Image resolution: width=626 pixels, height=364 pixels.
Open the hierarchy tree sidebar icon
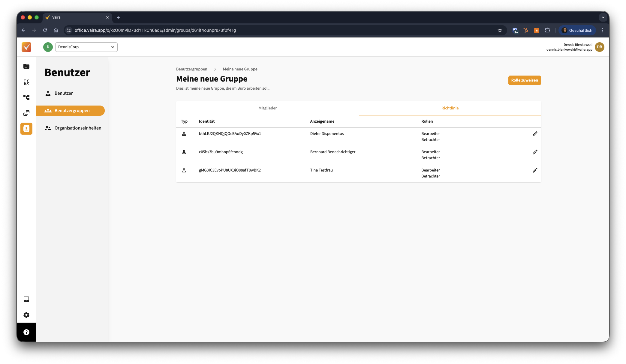point(26,97)
